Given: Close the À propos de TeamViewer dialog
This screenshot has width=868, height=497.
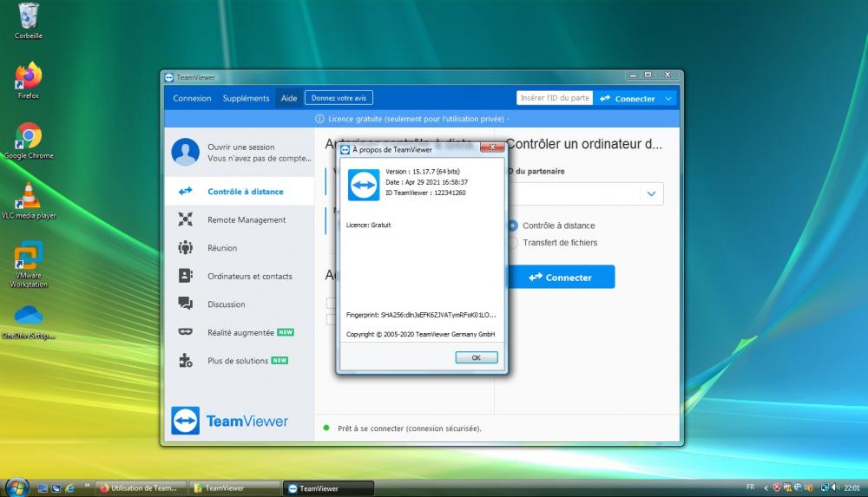Looking at the screenshot, I should coord(491,147).
